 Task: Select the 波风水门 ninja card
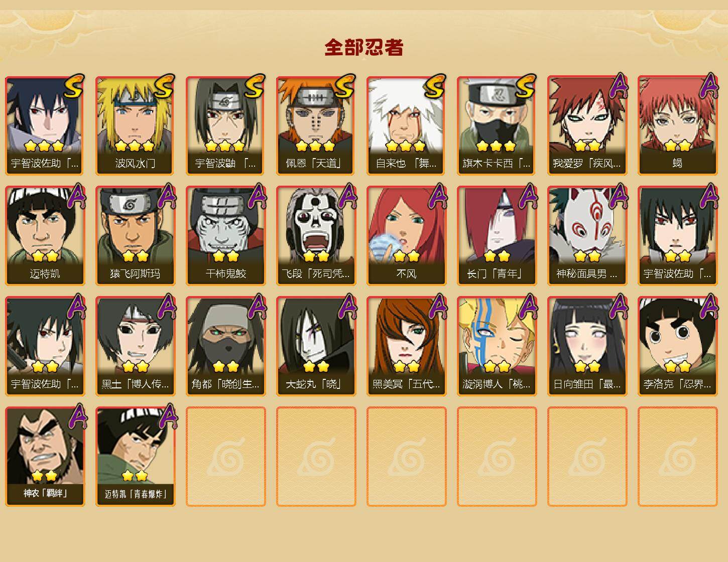pos(136,125)
